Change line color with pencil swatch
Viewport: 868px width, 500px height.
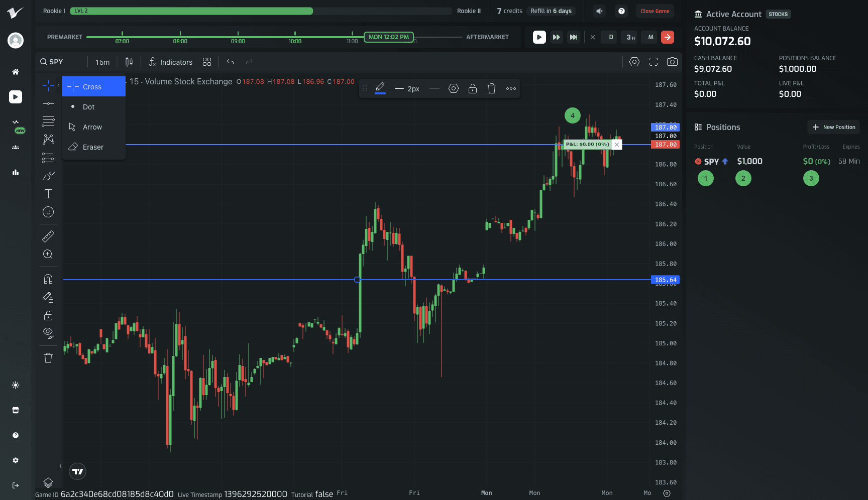[380, 88]
